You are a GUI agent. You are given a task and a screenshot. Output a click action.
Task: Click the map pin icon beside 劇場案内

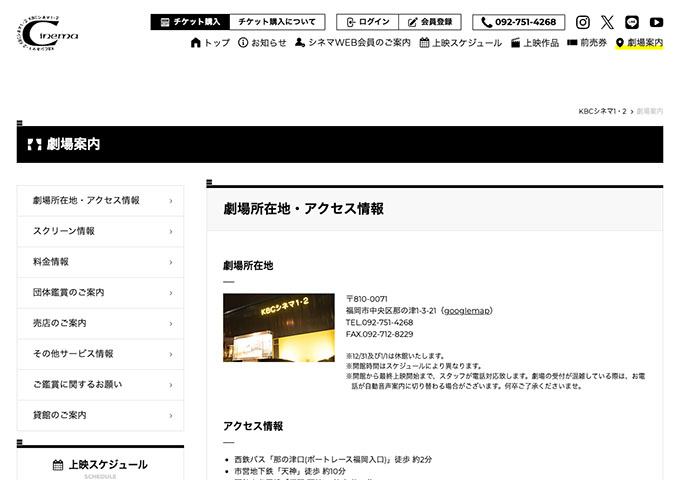click(x=620, y=42)
